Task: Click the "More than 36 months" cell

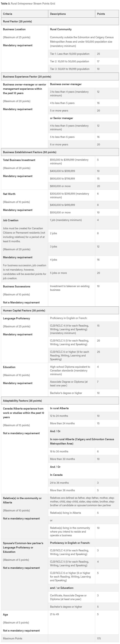Action: pyautogui.click(x=62, y=490)
